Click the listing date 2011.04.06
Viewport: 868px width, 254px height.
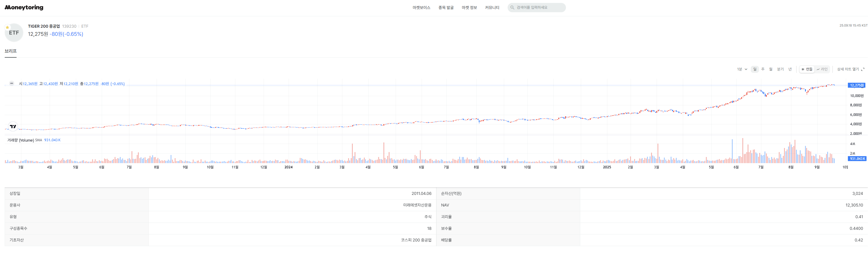coord(421,193)
